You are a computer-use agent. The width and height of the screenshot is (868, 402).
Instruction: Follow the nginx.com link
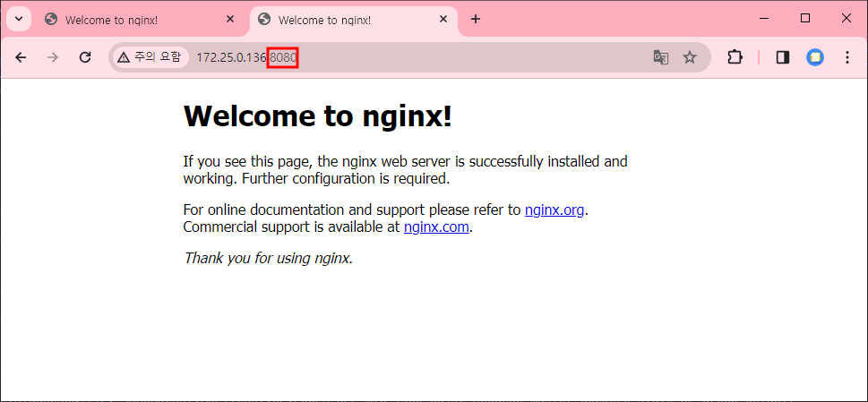click(436, 227)
